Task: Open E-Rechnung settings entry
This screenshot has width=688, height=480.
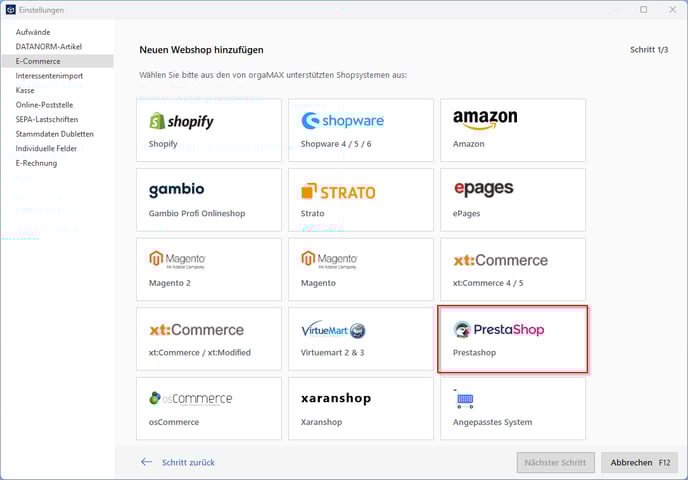Action: coord(36,163)
